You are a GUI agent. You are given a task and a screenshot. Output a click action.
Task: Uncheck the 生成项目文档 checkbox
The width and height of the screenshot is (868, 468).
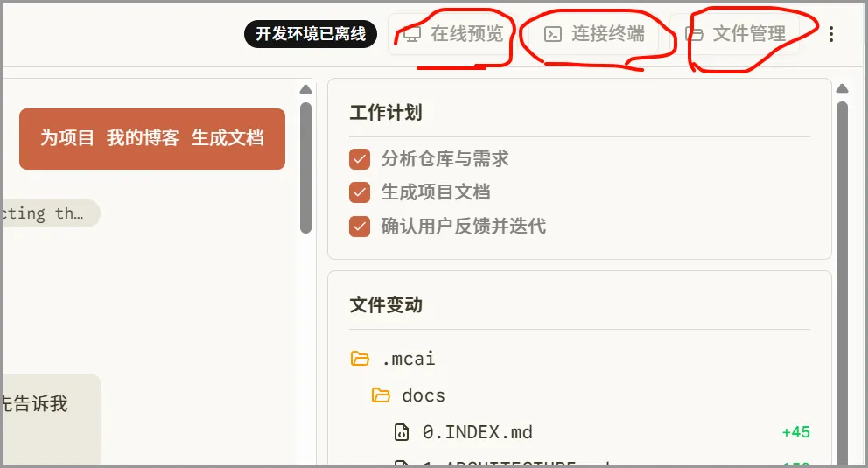(x=360, y=192)
